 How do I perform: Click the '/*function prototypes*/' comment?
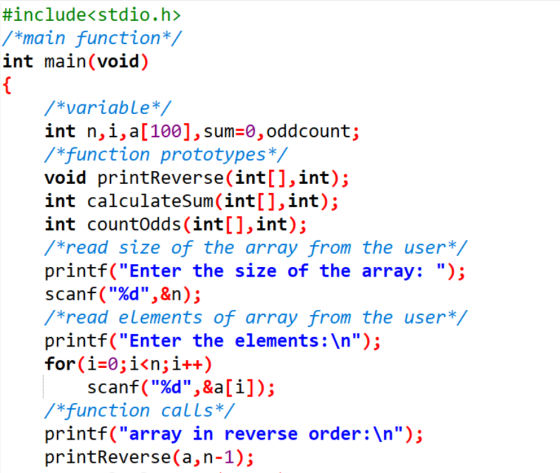click(x=166, y=155)
